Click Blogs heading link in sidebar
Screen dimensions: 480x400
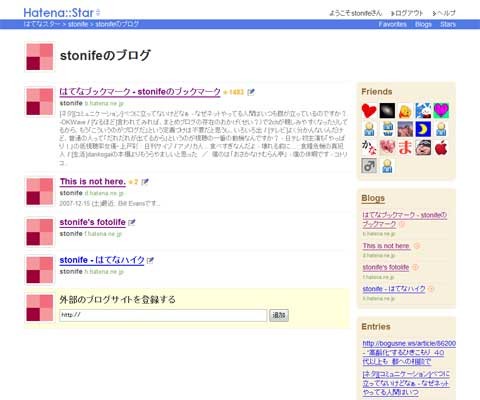coord(373,198)
